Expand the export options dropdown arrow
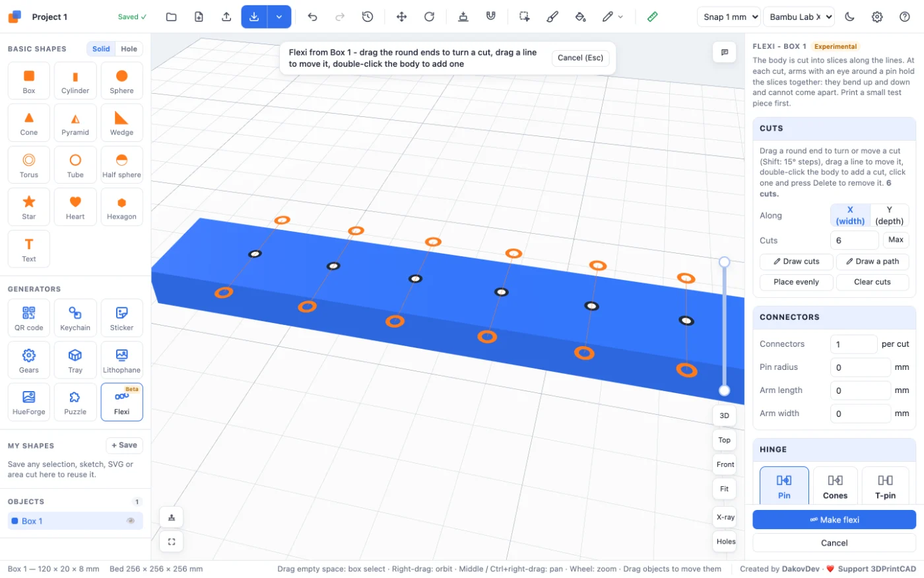924x578 pixels. 279,17
